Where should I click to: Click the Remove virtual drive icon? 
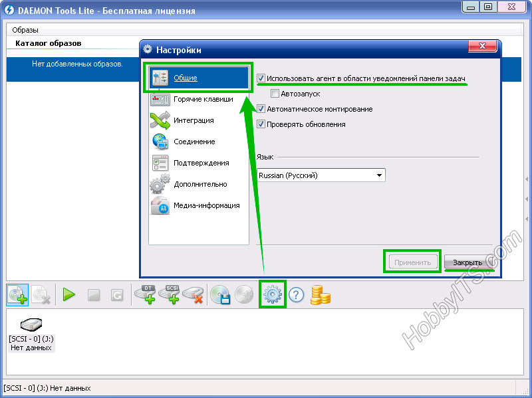point(193,295)
